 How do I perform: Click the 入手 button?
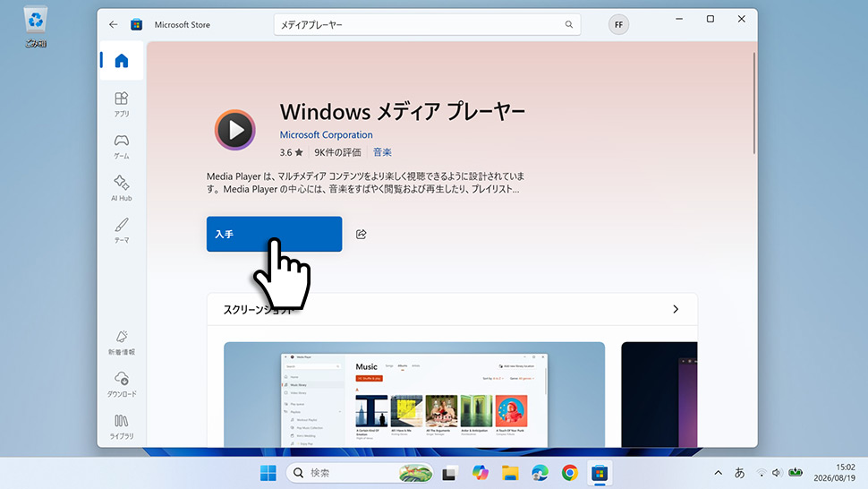pyautogui.click(x=274, y=235)
